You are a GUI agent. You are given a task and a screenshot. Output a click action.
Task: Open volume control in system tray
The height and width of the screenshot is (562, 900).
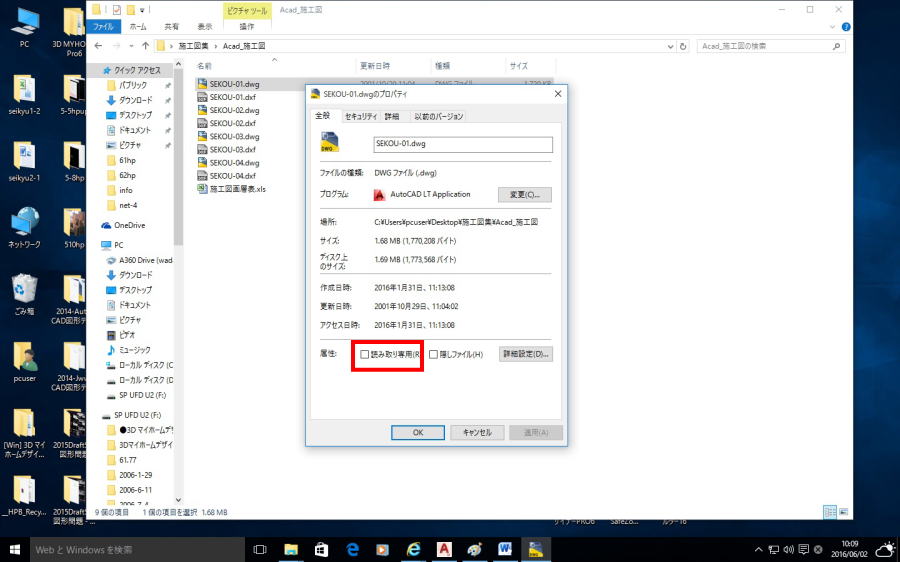[x=788, y=549]
